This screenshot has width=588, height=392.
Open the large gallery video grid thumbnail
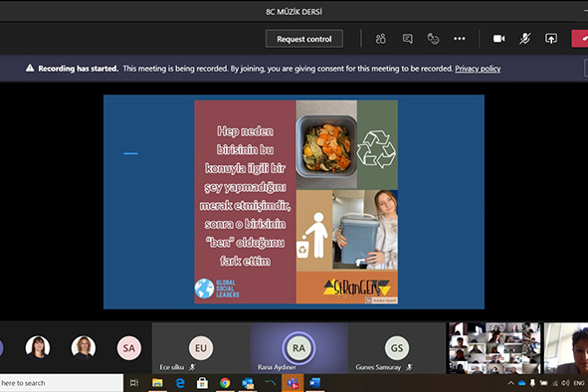point(495,348)
